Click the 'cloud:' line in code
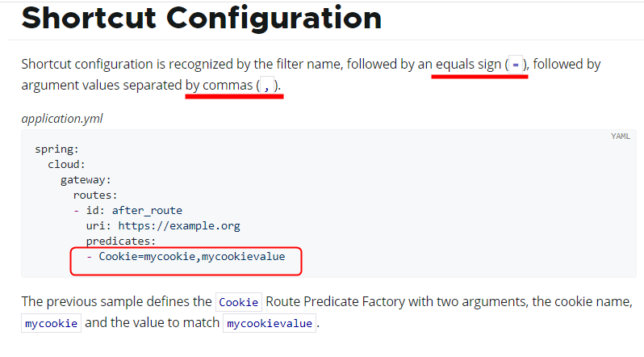Screen dimensions: 644x357 pyautogui.click(x=67, y=165)
